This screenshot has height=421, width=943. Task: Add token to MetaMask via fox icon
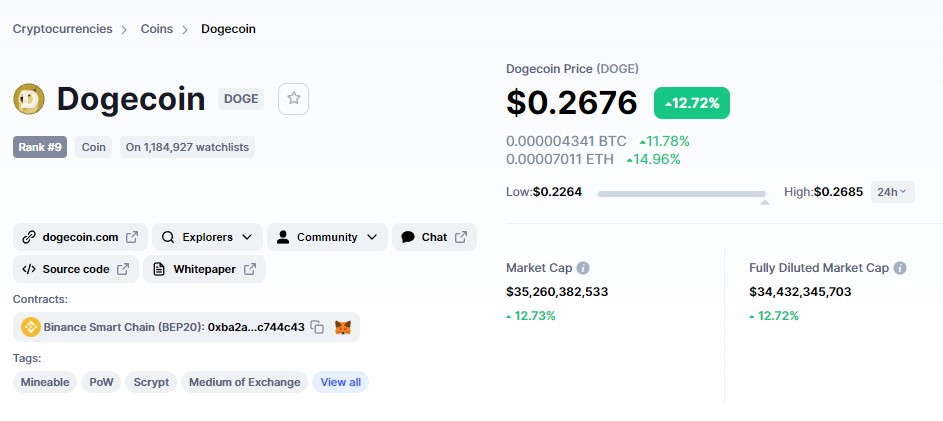coord(343,327)
